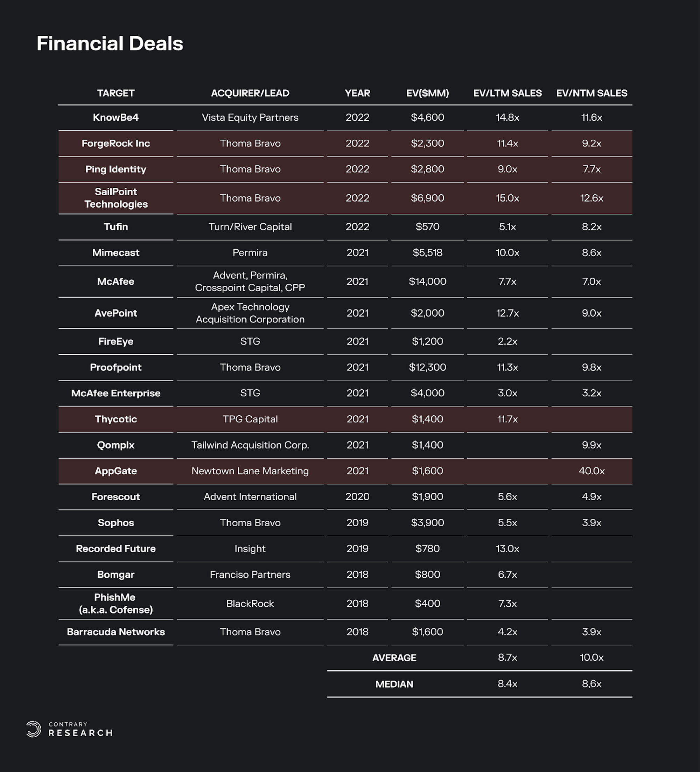The image size is (700, 772).
Task: Click the SailPoint Technologies target cell
Action: click(115, 198)
